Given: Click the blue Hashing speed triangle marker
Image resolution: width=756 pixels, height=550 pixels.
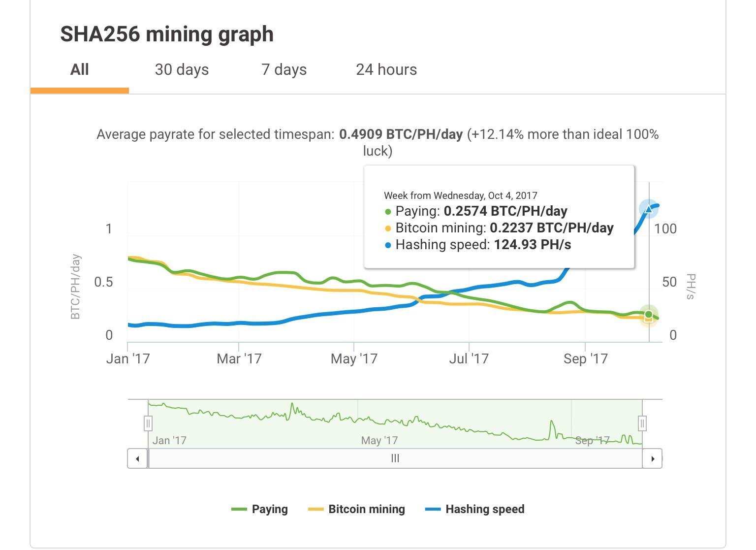Looking at the screenshot, I should point(649,209).
